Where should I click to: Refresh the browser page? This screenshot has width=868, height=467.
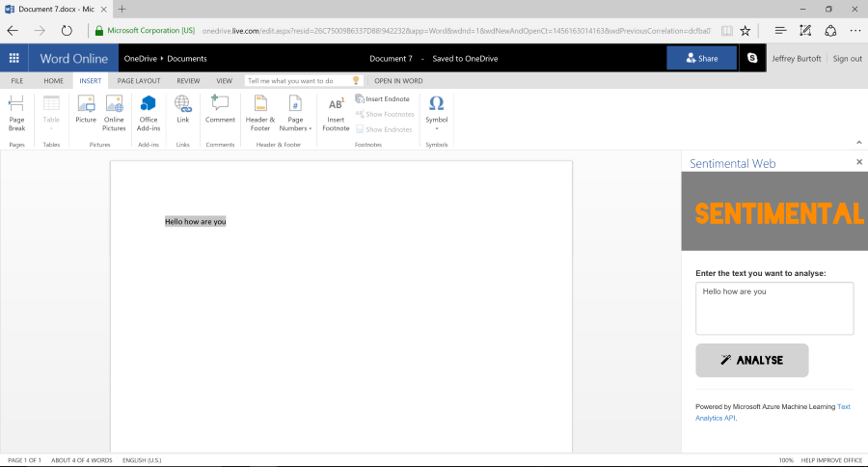[x=67, y=31]
